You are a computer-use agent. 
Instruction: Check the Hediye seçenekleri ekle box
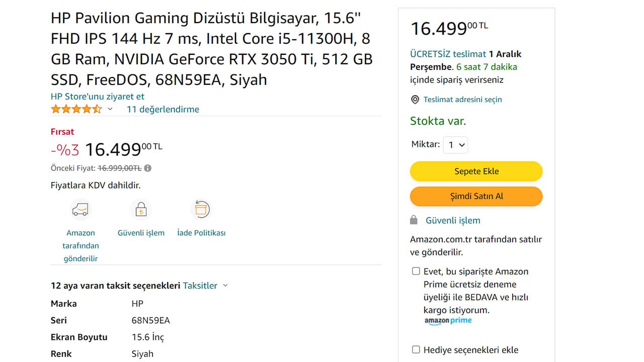[416, 349]
